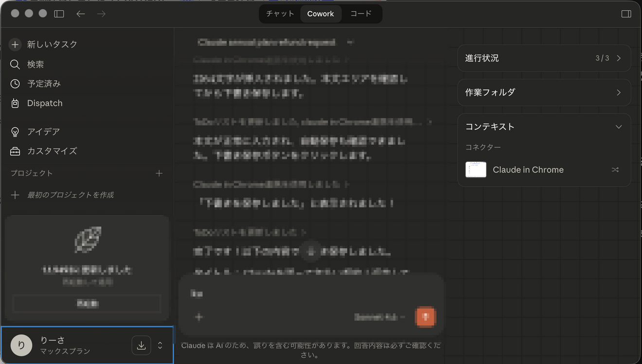The height and width of the screenshot is (364, 642).
Task: Open 検索 in the sidebar
Action: click(x=36, y=64)
